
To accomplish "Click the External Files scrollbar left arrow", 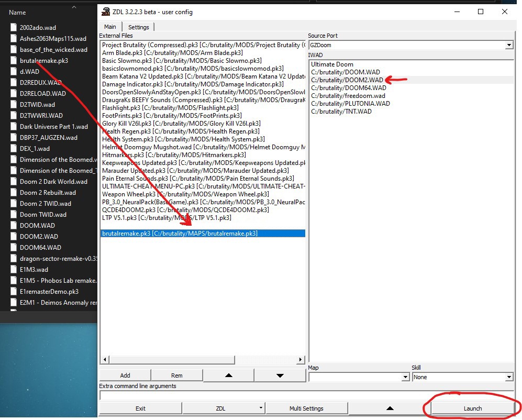I will [105, 360].
